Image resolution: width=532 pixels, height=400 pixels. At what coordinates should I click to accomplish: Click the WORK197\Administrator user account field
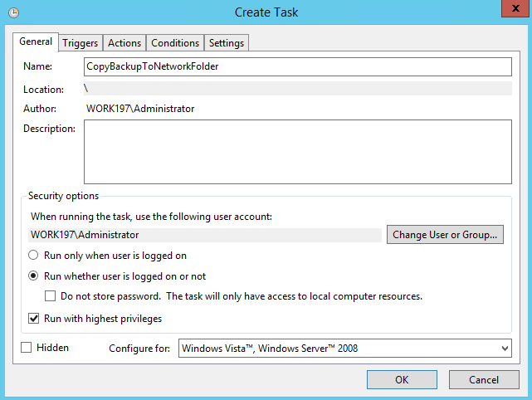click(x=205, y=235)
